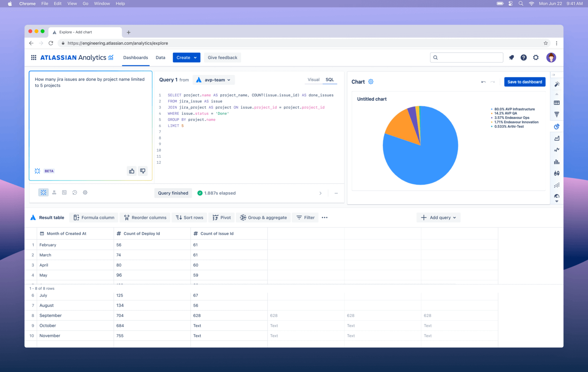Viewport: 588px width, 372px height.
Task: Select the pie chart type icon
Action: click(x=557, y=127)
